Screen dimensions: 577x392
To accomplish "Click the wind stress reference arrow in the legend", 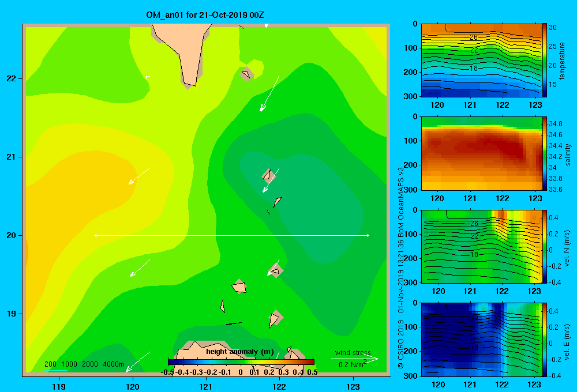I will [x=354, y=359].
